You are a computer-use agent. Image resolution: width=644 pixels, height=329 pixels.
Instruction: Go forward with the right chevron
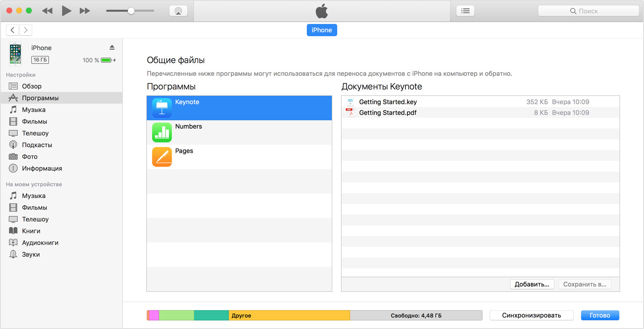click(x=26, y=30)
